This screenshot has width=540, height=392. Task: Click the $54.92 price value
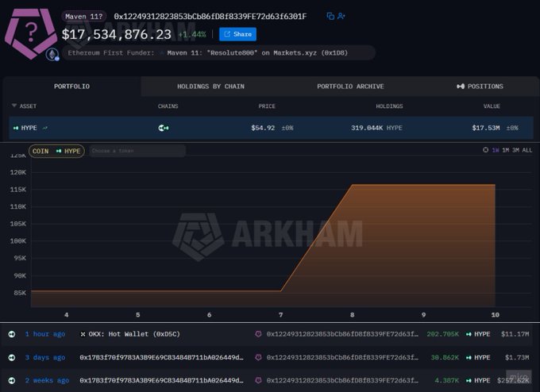coord(263,128)
